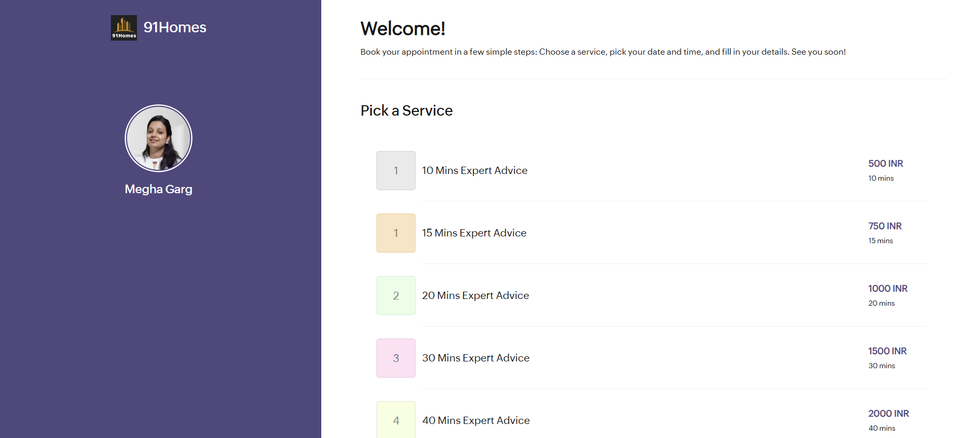
Task: Pick the 30 Mins Expert Advice service
Action: tap(476, 358)
